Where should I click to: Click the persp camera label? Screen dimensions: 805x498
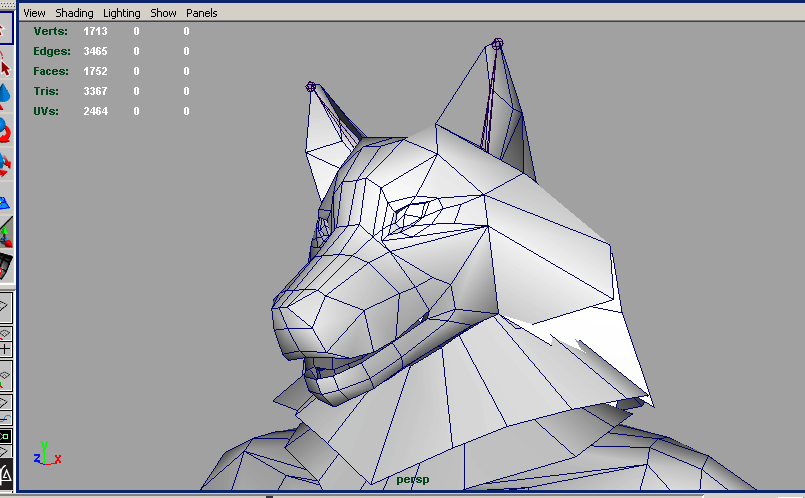click(x=412, y=480)
